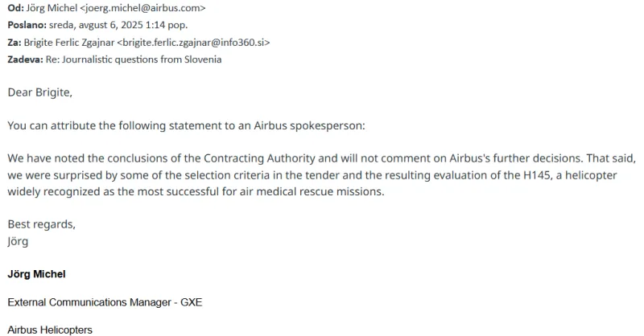
Task: Click the bold signature 'Jörg Michel'
Action: [x=36, y=274]
